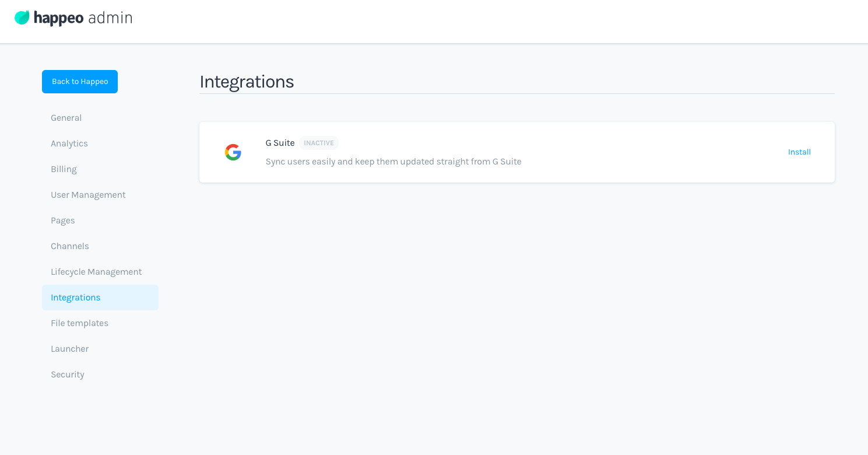Select the highlighted Integrations sidebar item

pyautogui.click(x=76, y=297)
